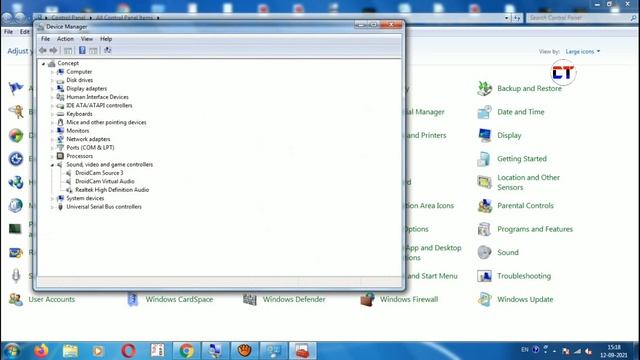Expand the Network adapters node arrow

(52, 139)
